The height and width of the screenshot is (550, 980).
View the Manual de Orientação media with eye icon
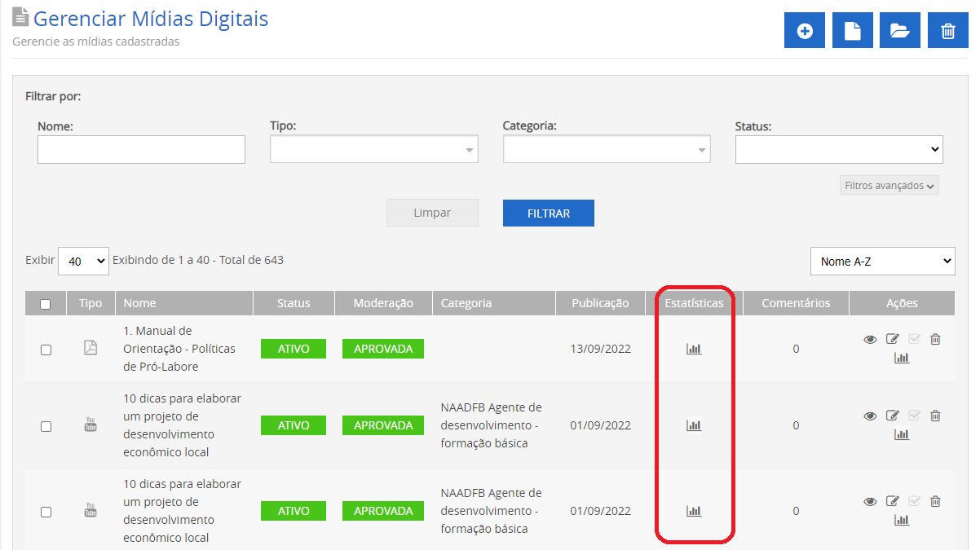[x=870, y=340]
